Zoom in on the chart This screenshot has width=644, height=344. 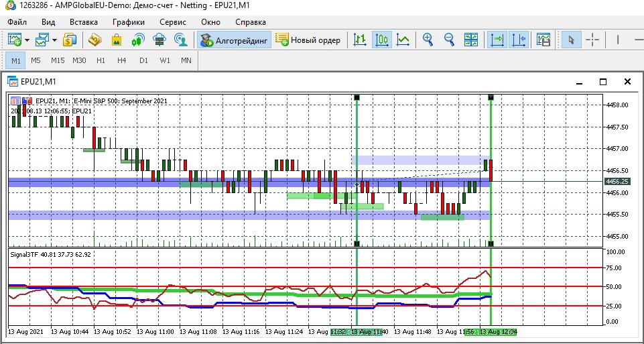[428, 40]
